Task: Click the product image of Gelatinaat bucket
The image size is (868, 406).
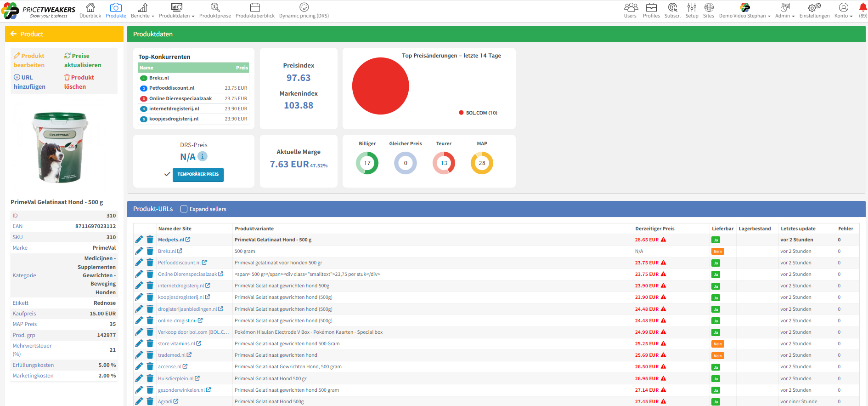Action: point(60,148)
